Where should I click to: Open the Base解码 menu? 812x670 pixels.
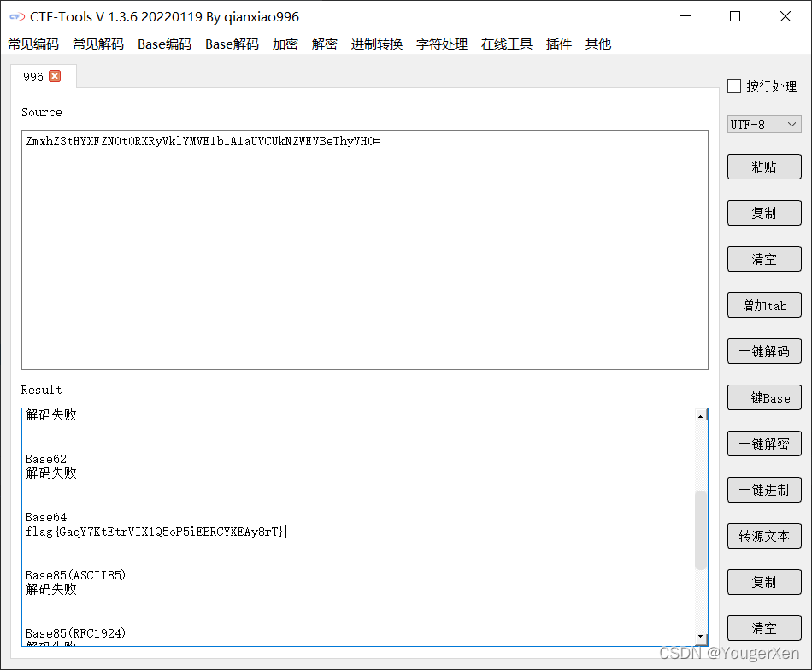232,44
